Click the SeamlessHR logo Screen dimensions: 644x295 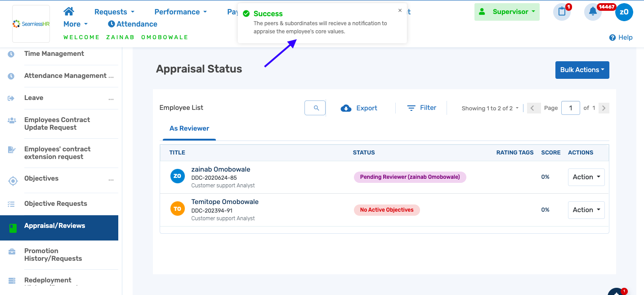coord(31,24)
